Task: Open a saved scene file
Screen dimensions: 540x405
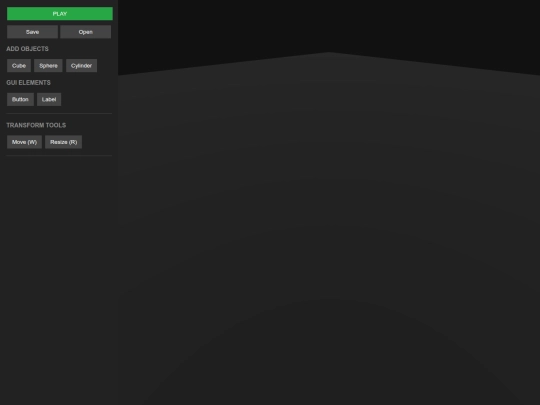Action: (85, 32)
